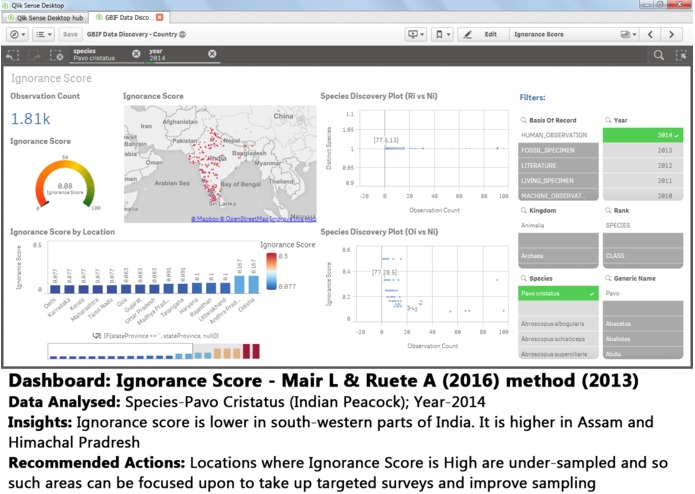This screenshot has width=695, height=494.
Task: Open the Ignorance Score sheet selector
Action: [575, 34]
